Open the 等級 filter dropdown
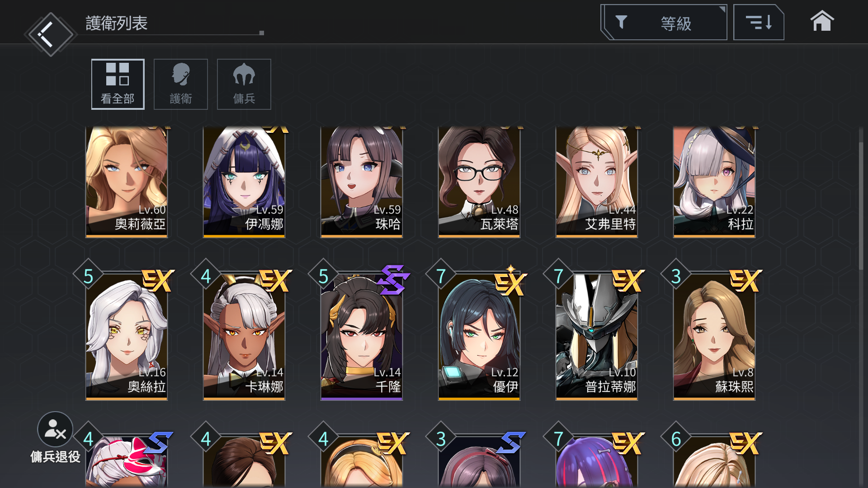This screenshot has width=868, height=488. coord(664,22)
